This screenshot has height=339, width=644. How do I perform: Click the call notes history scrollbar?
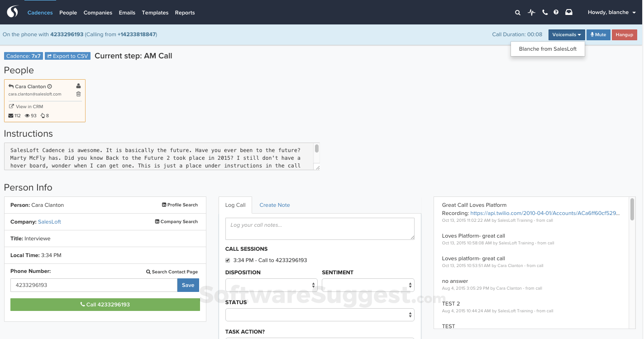[x=632, y=209]
